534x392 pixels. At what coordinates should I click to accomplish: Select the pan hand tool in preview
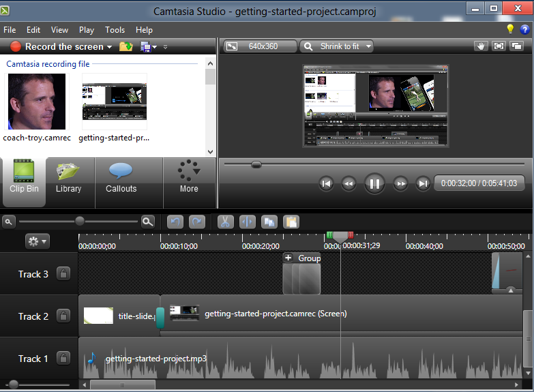(481, 46)
